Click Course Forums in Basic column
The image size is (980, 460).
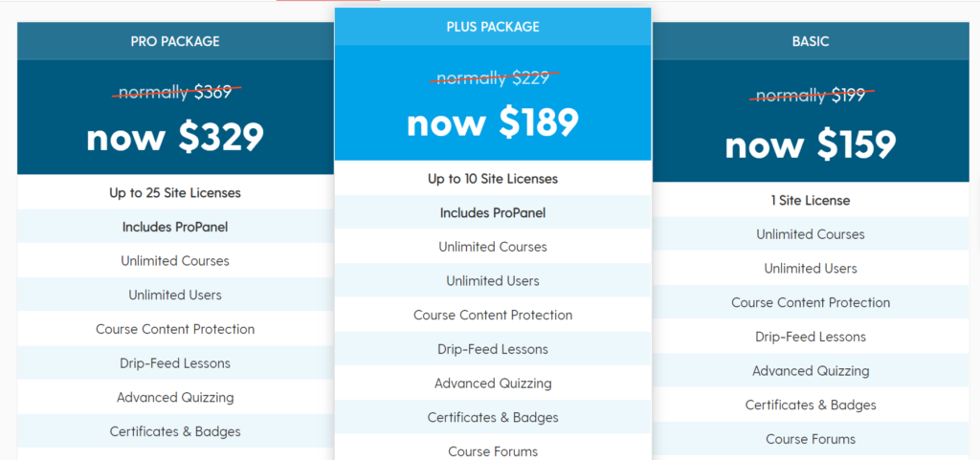coord(811,439)
